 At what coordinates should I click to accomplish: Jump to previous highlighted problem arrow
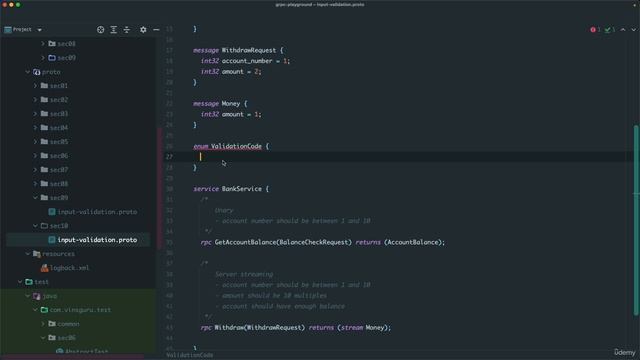coord(623,29)
